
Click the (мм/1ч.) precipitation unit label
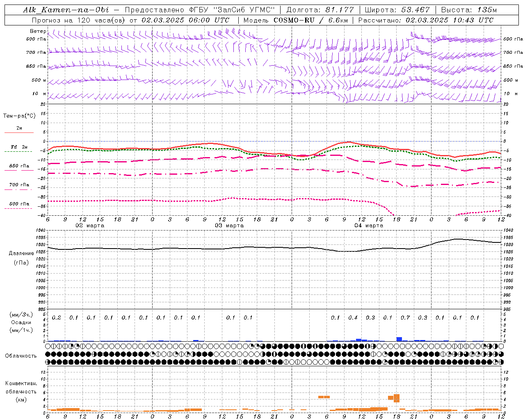[21, 330]
